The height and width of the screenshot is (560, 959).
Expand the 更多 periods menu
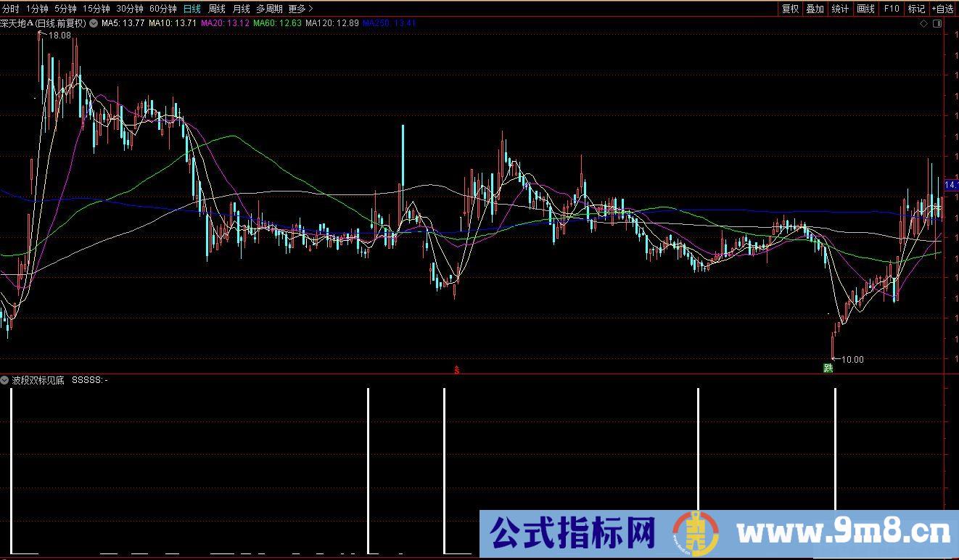300,9
